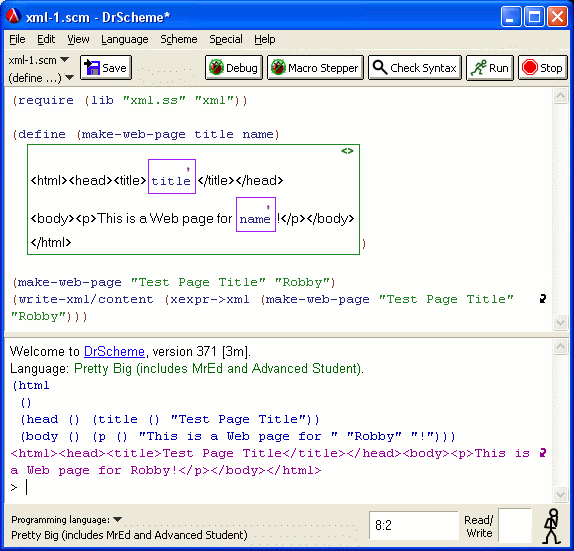Screen dimensions: 574x551
Task: Click the require xml.ss line
Action: [x=130, y=100]
